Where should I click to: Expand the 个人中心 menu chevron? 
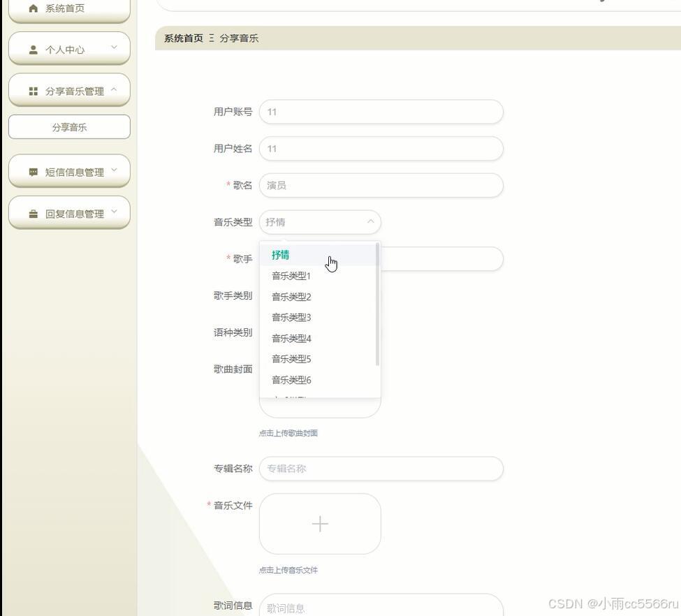pos(115,47)
